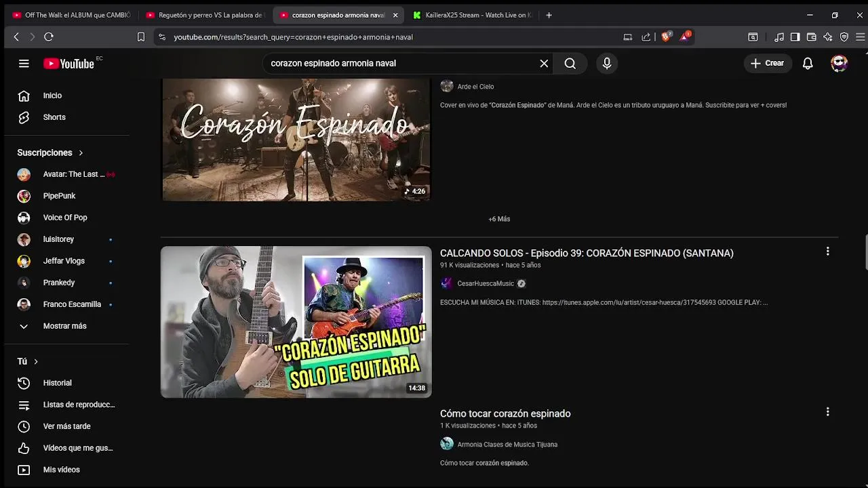Open the Franco Escamilla subscription

pos(71,304)
